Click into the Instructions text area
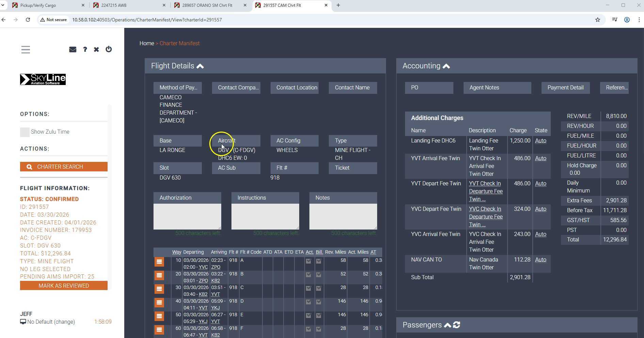 (x=265, y=216)
